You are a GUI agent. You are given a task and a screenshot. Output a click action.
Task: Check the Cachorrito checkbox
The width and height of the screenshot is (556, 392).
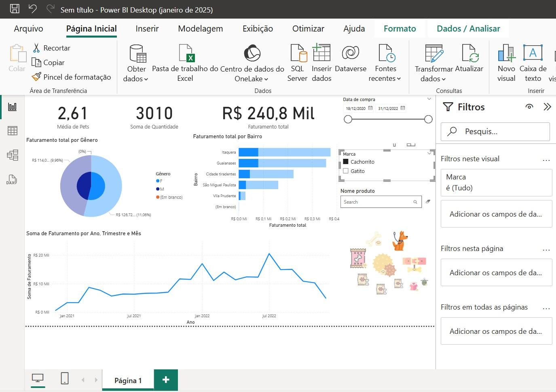(x=346, y=162)
